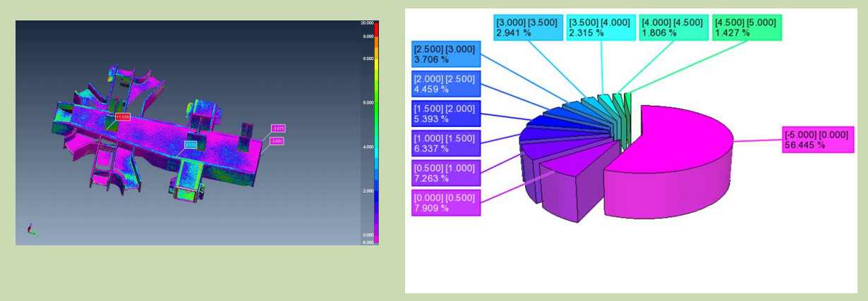Click the XYZ axis orientation triad icon
This screenshot has height=301, width=868.
[x=30, y=230]
